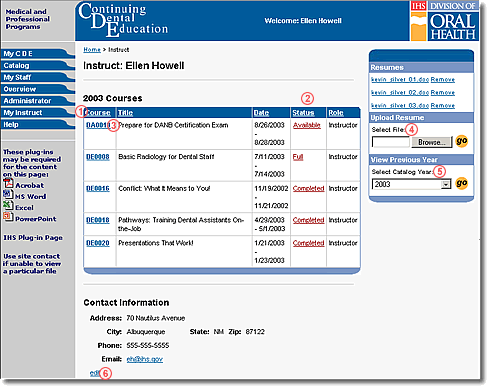
Task: Open kevin_silver_02.doc resume
Action: click(x=400, y=93)
